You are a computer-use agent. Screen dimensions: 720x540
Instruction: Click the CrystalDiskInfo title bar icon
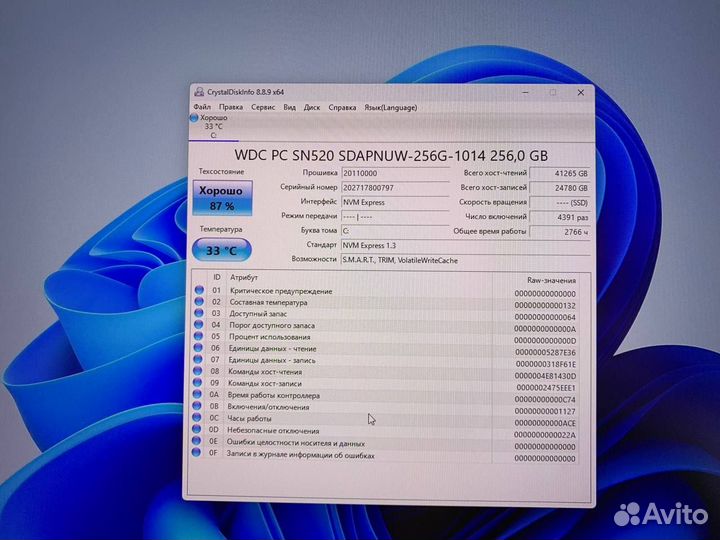[199, 92]
